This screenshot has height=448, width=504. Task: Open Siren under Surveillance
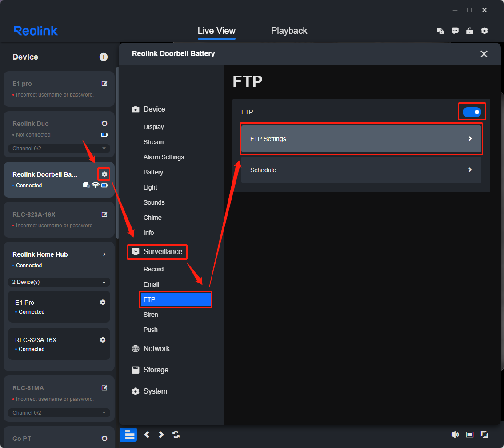pos(151,315)
